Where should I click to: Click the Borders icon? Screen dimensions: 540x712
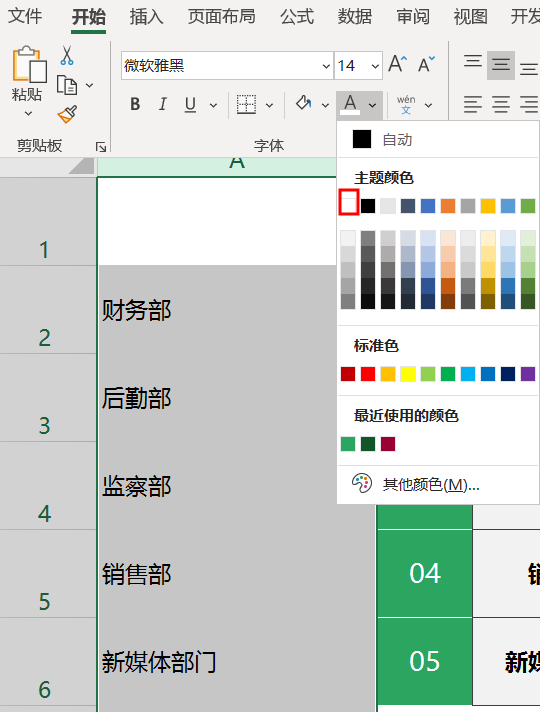(246, 104)
